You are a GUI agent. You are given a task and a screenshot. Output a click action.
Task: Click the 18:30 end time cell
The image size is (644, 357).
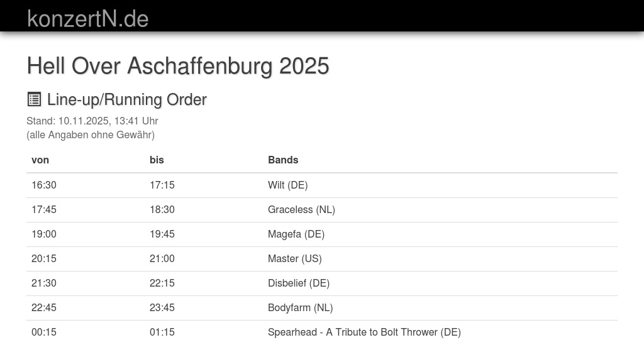(x=162, y=209)
